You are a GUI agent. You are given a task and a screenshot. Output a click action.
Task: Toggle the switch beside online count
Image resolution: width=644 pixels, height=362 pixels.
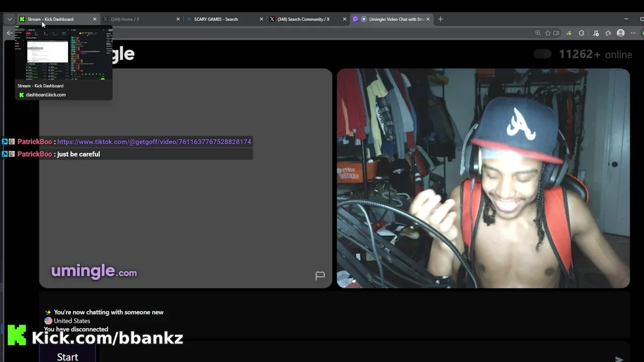coord(542,54)
